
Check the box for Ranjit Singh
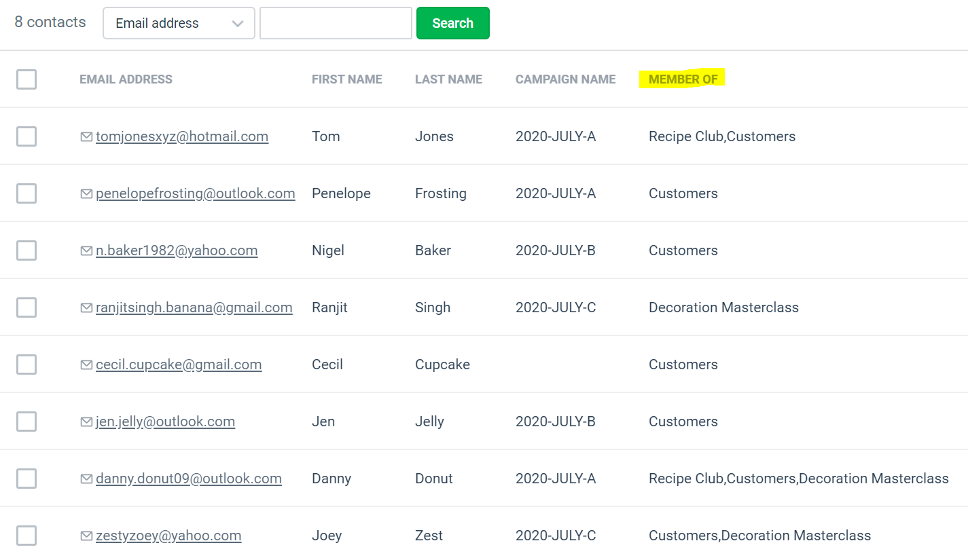pyautogui.click(x=26, y=307)
